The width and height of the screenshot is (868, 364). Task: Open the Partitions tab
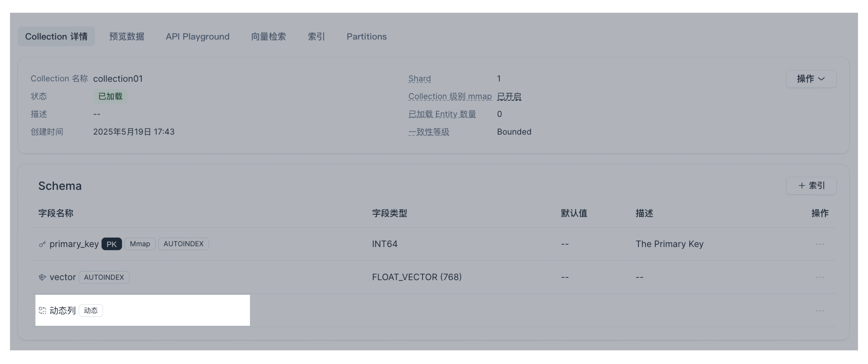(x=367, y=36)
